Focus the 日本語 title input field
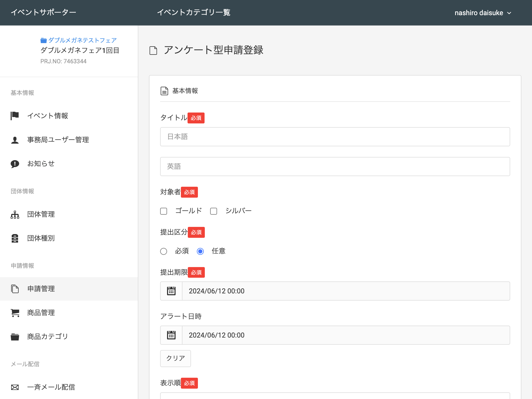 (335, 137)
